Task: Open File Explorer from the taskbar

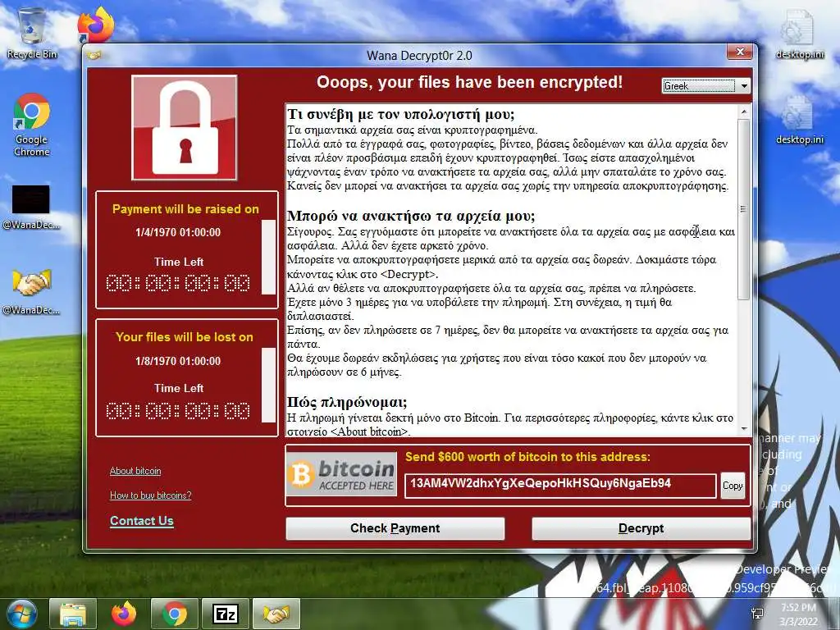Action: coord(73,614)
